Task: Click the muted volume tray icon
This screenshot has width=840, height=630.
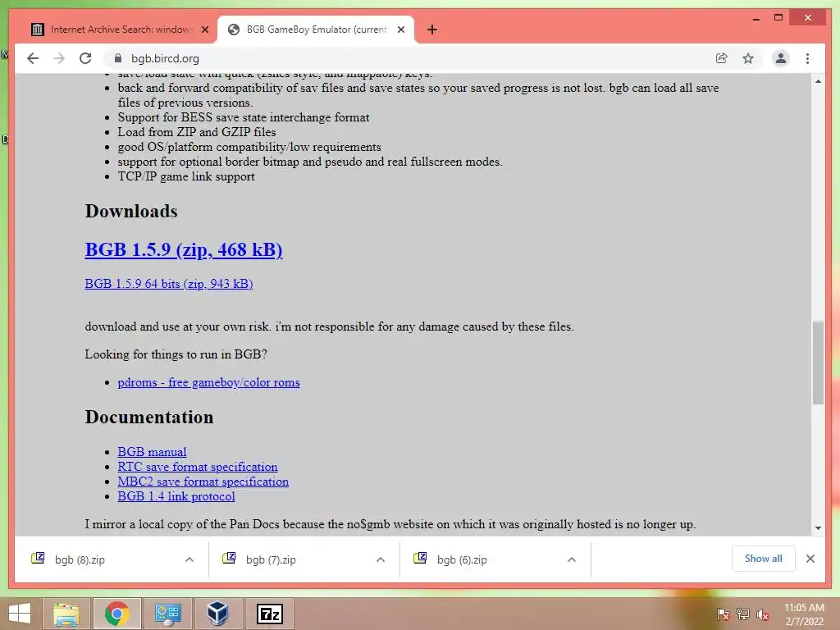Action: tap(762, 614)
